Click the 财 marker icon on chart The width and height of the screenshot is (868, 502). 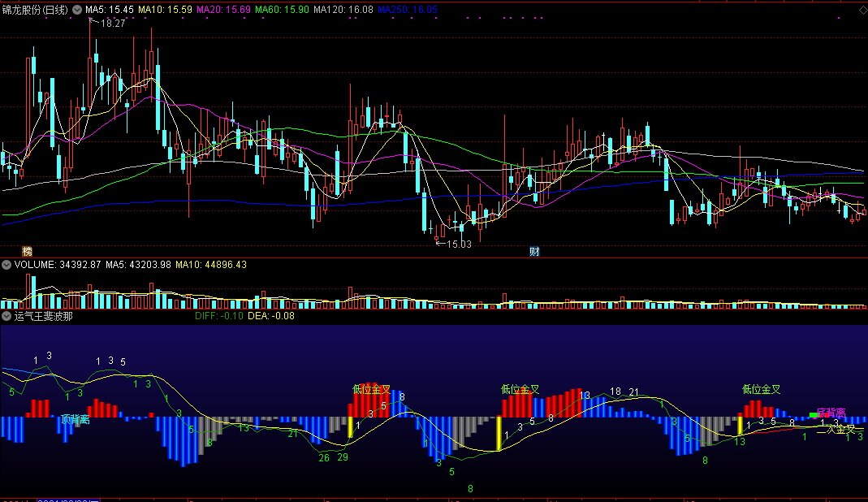click(x=534, y=252)
